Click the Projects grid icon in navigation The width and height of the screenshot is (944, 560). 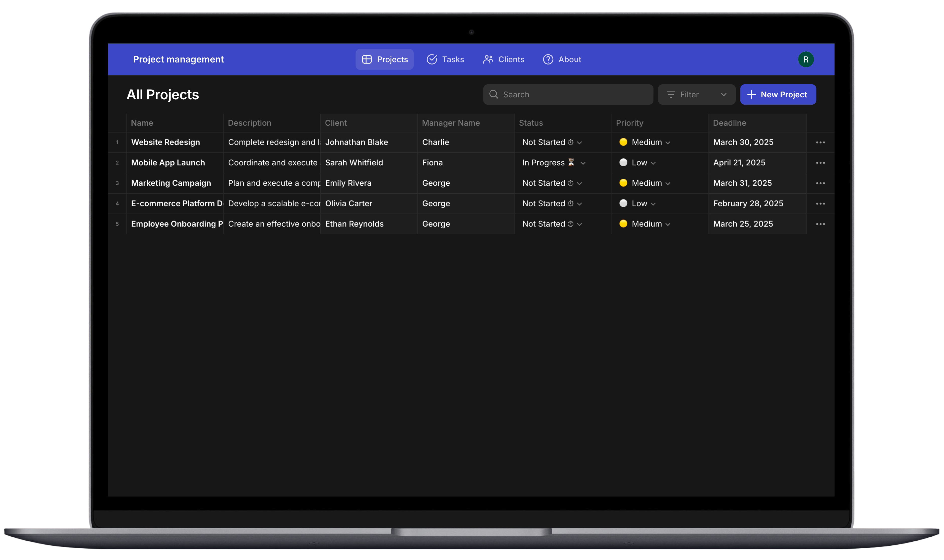click(367, 59)
